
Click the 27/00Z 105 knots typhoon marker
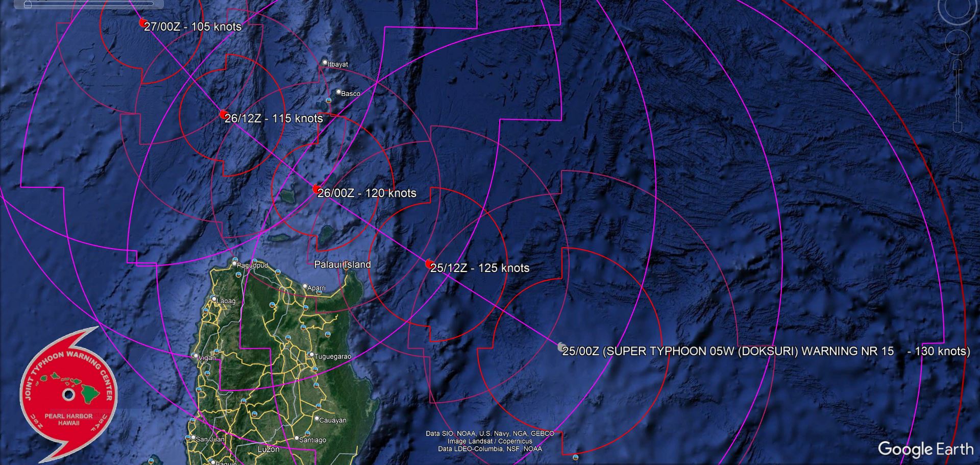point(143,22)
